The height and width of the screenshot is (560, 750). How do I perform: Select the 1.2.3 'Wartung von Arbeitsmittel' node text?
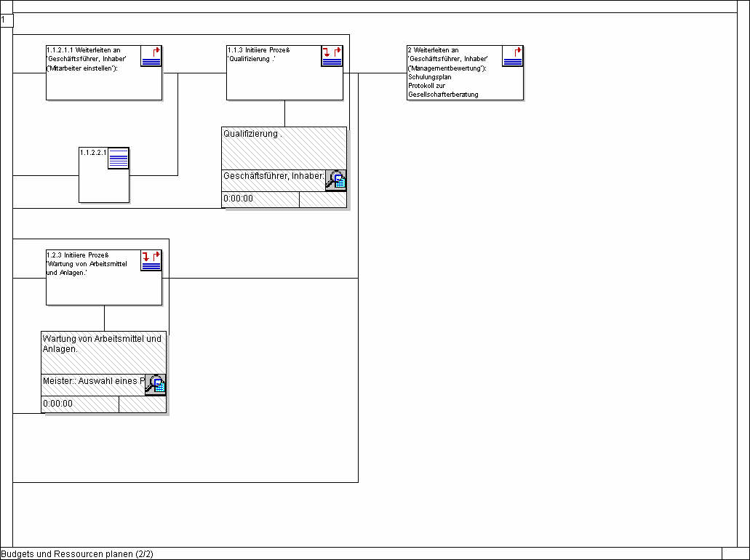[86, 264]
